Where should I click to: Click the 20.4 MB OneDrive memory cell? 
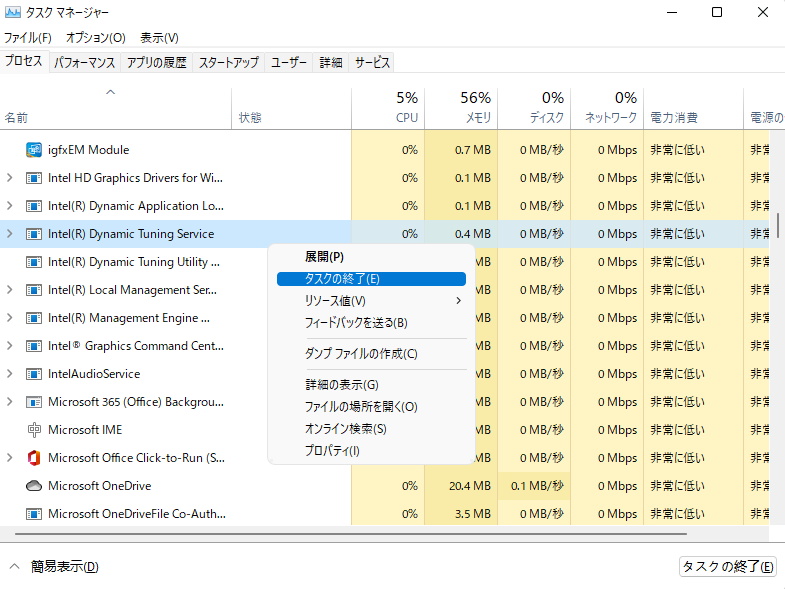[461, 486]
